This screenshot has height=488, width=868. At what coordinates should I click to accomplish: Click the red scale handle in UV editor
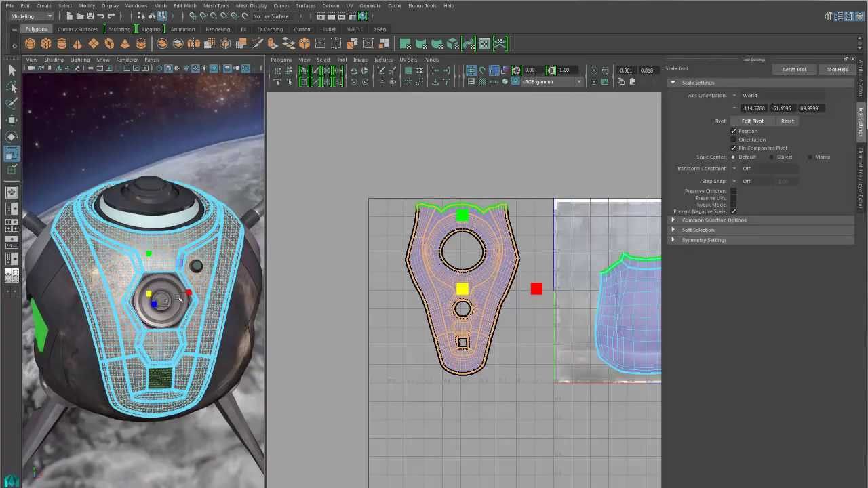[x=536, y=289]
